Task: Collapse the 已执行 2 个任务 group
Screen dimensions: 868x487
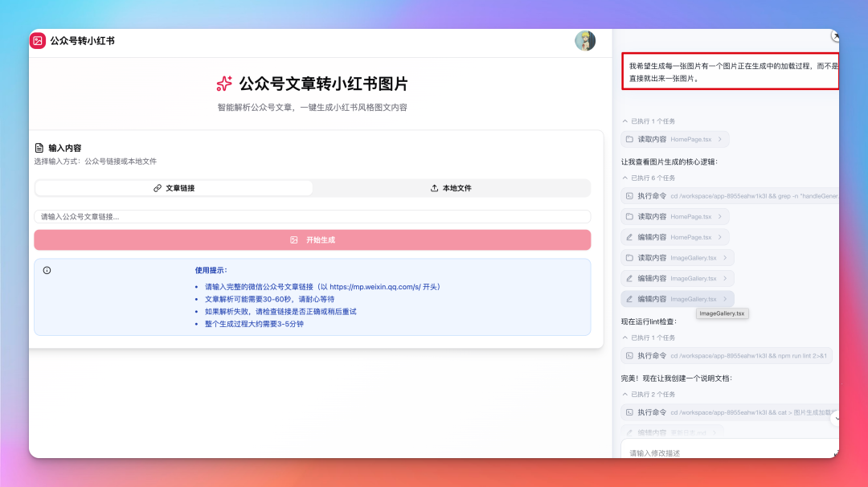Action: tap(649, 395)
